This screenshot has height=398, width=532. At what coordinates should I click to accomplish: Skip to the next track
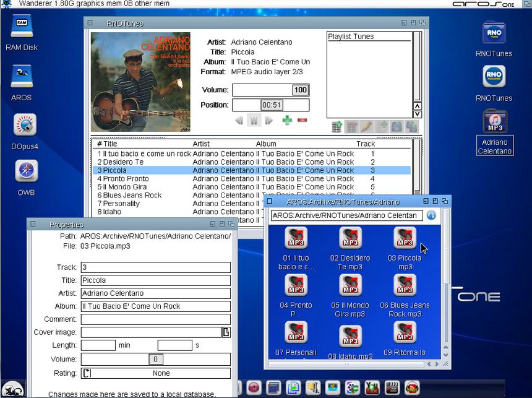269,120
